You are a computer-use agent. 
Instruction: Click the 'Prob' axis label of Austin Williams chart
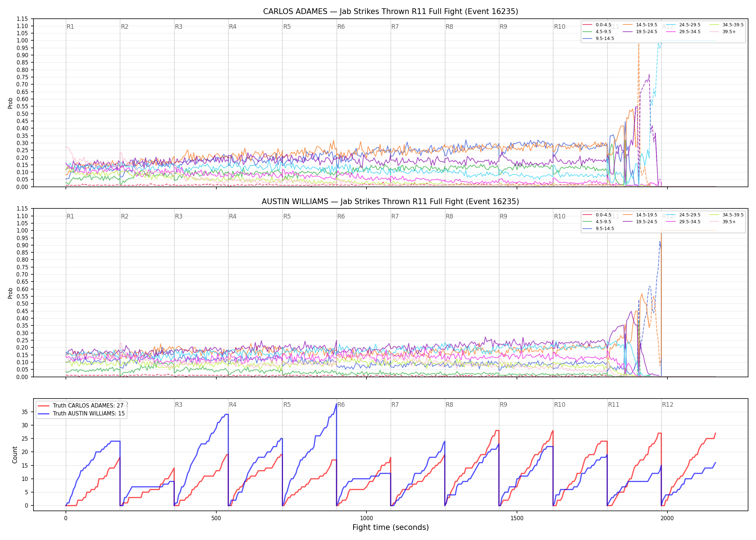10,293
